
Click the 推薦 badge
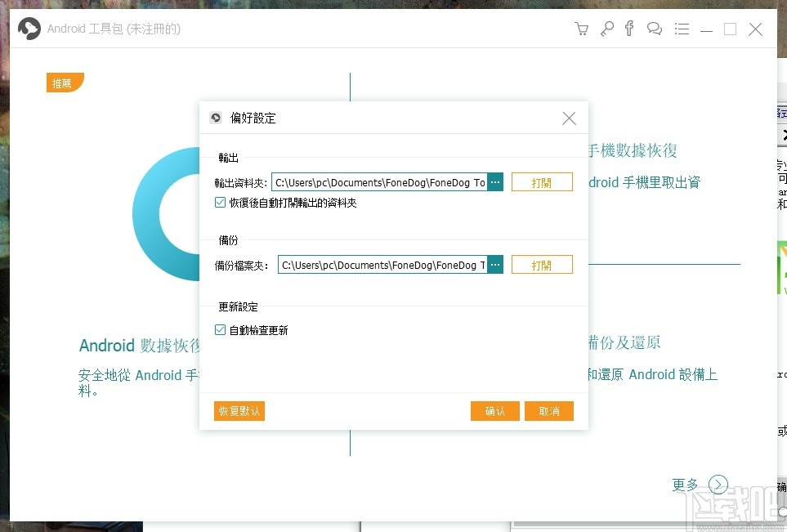pyautogui.click(x=65, y=83)
